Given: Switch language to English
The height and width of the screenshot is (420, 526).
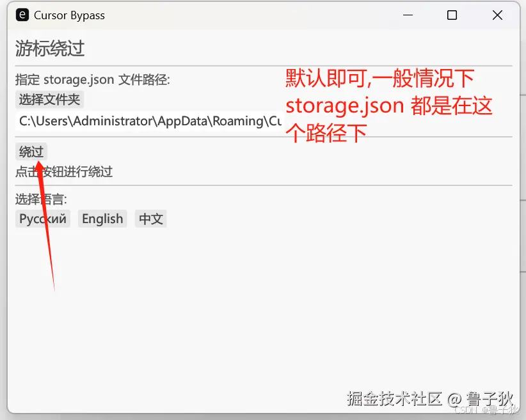Looking at the screenshot, I should point(102,219).
